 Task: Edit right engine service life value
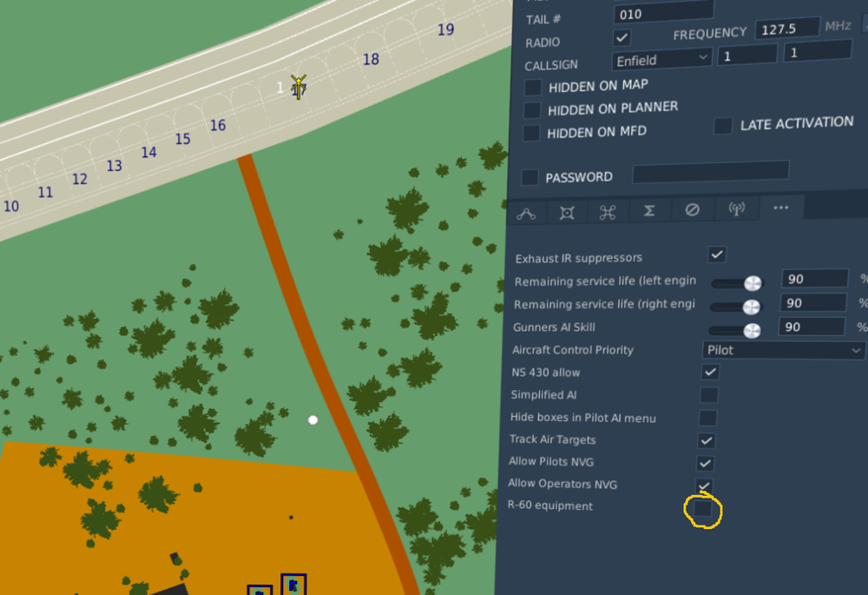coord(813,302)
